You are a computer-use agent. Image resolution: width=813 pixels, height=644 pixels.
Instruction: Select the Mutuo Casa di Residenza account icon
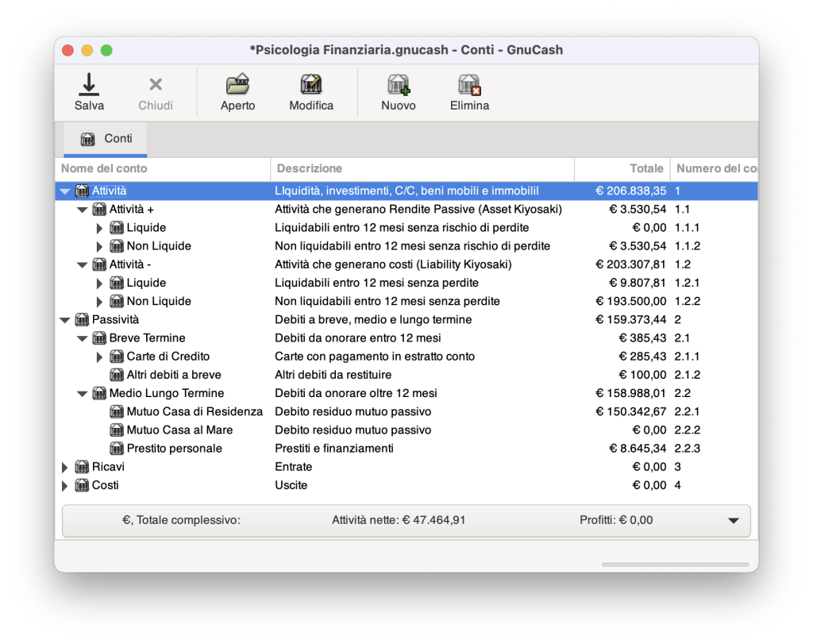pyautogui.click(x=117, y=411)
